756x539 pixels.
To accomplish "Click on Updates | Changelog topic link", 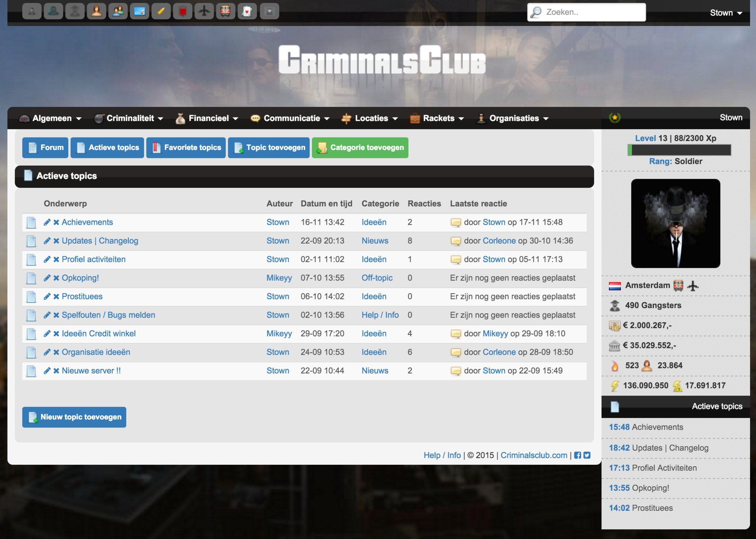I will 100,240.
